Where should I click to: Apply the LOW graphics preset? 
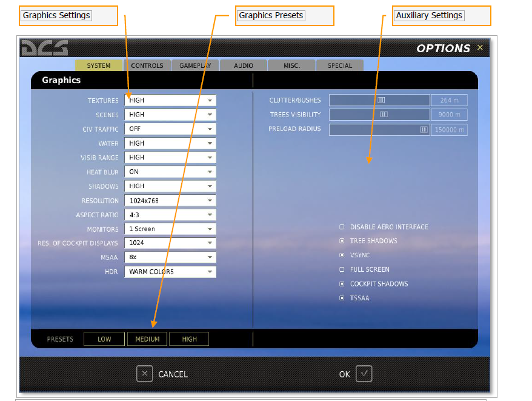pos(104,339)
